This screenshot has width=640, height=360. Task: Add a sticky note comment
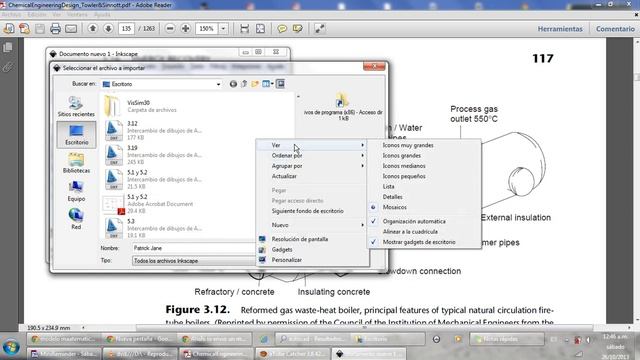pyautogui.click(x=282, y=29)
